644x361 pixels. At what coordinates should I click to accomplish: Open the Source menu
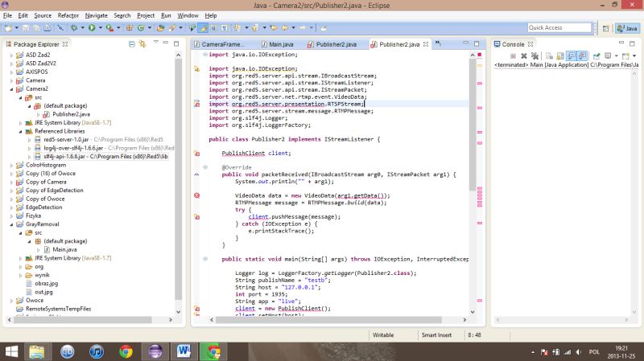(43, 15)
